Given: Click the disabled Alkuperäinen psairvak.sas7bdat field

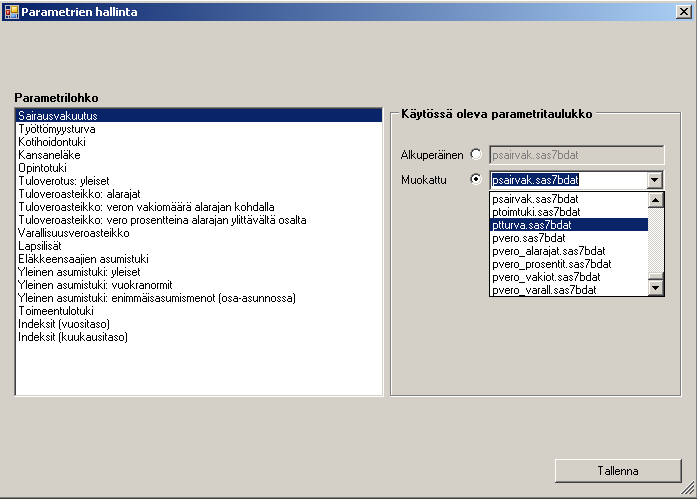Looking at the screenshot, I should pyautogui.click(x=577, y=155).
